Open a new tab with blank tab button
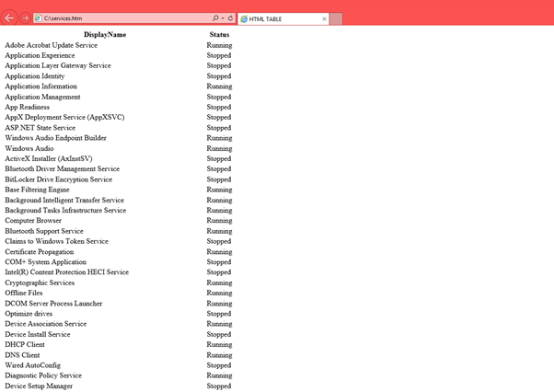This screenshot has height=392, width=554. coord(336,18)
